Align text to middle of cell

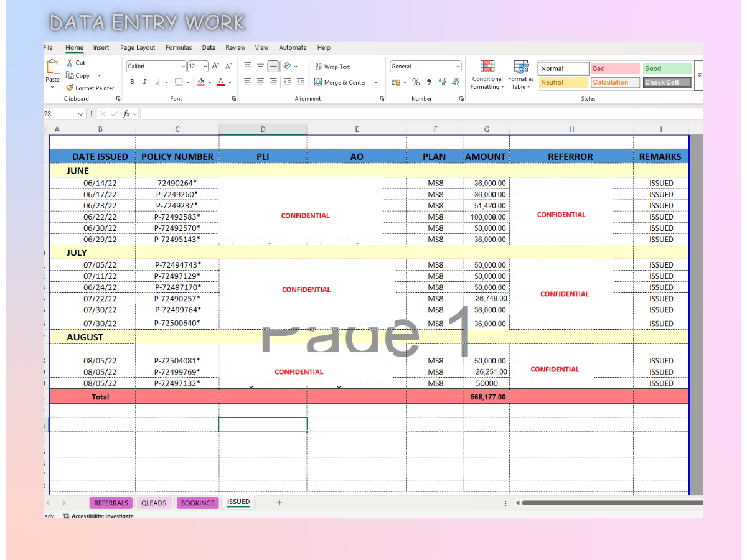[260, 66]
